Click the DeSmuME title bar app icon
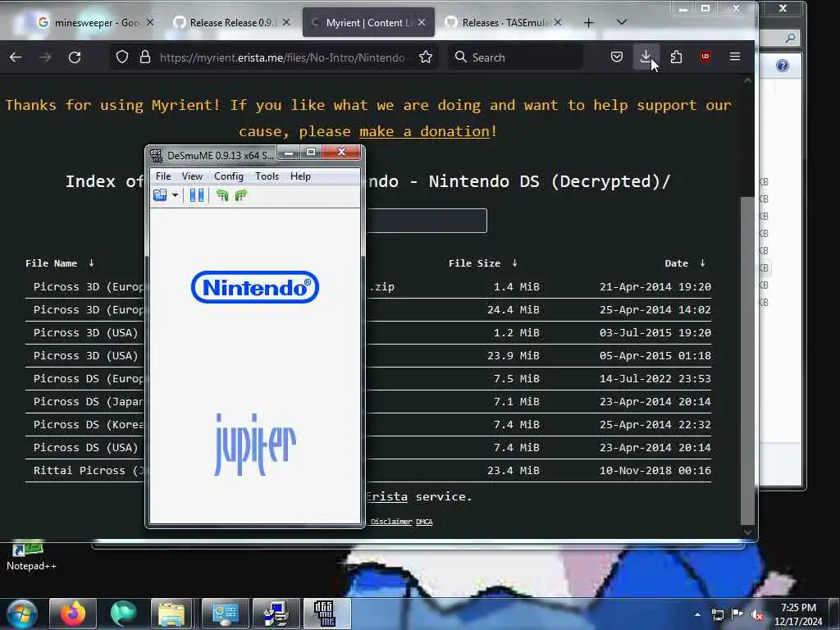Screen dimensions: 840x630 pos(157,155)
